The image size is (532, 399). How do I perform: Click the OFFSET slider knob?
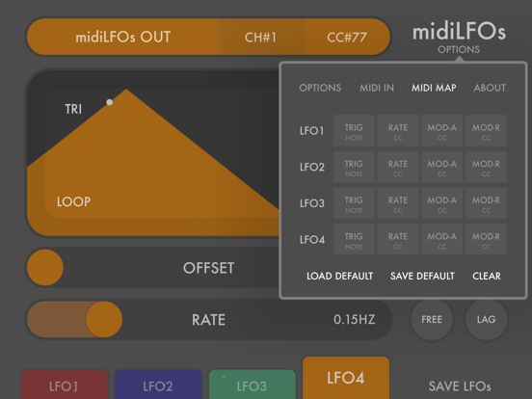[x=45, y=268]
